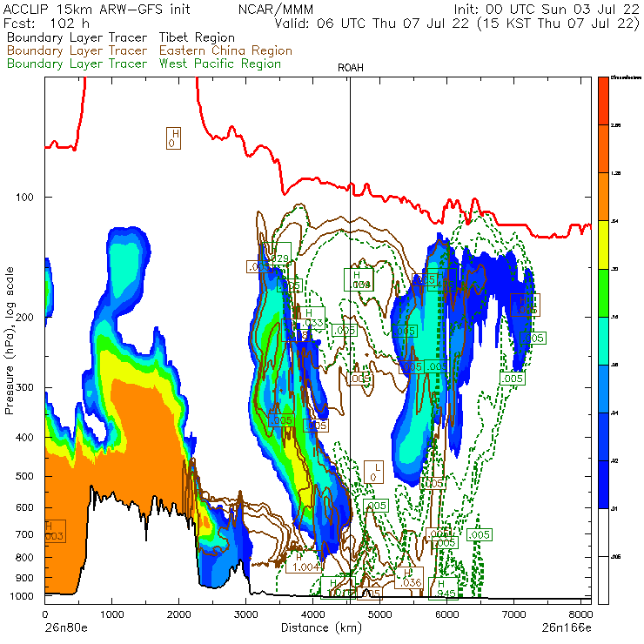Click the '1.28' colorbar value label
This screenshot has width=644, height=644.
[x=615, y=173]
